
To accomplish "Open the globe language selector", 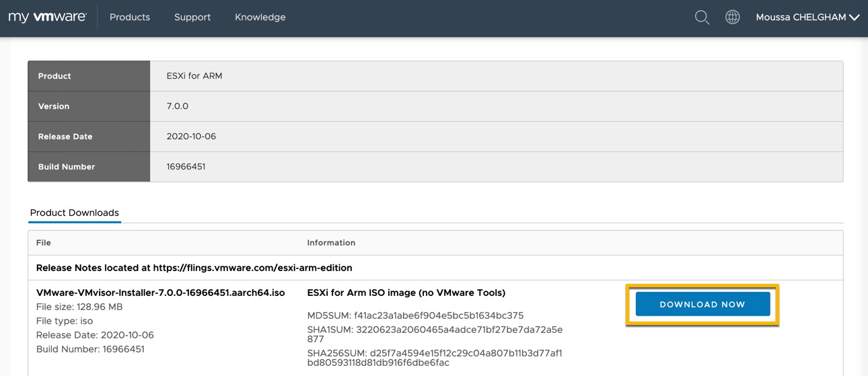I will pyautogui.click(x=733, y=17).
